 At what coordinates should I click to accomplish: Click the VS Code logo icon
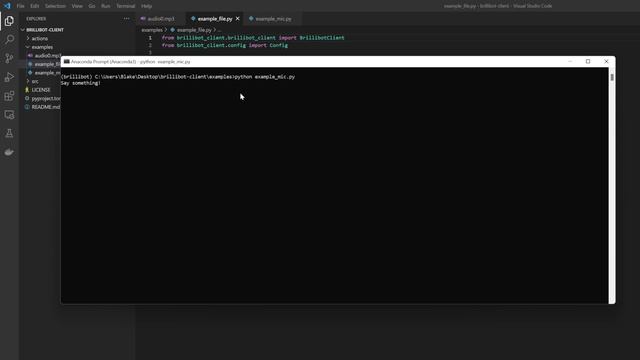(x=7, y=6)
